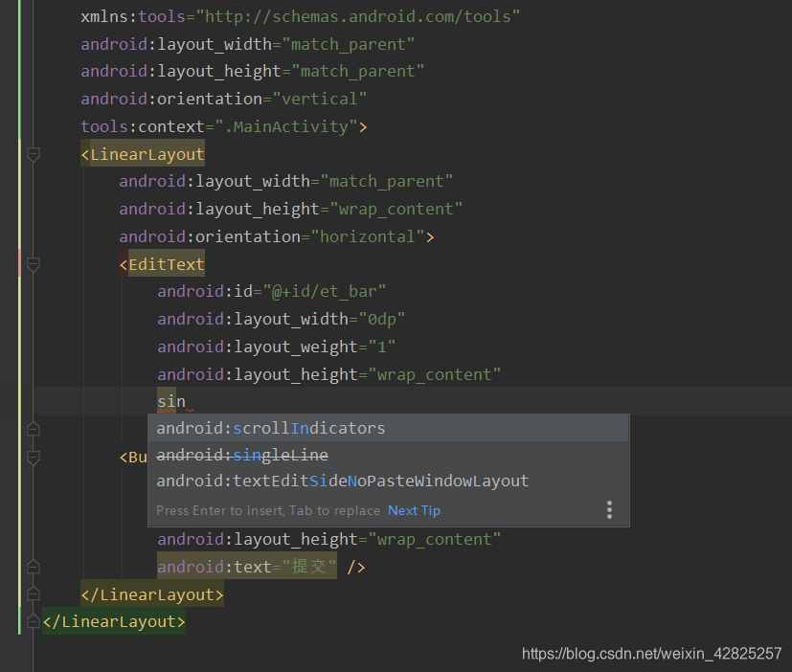Image resolution: width=792 pixels, height=672 pixels.
Task: Click the android:text="提交" attribute
Action: (246, 567)
